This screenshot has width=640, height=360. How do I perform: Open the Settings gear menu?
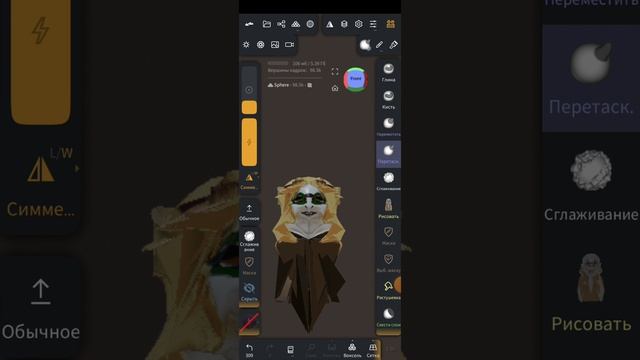358,24
